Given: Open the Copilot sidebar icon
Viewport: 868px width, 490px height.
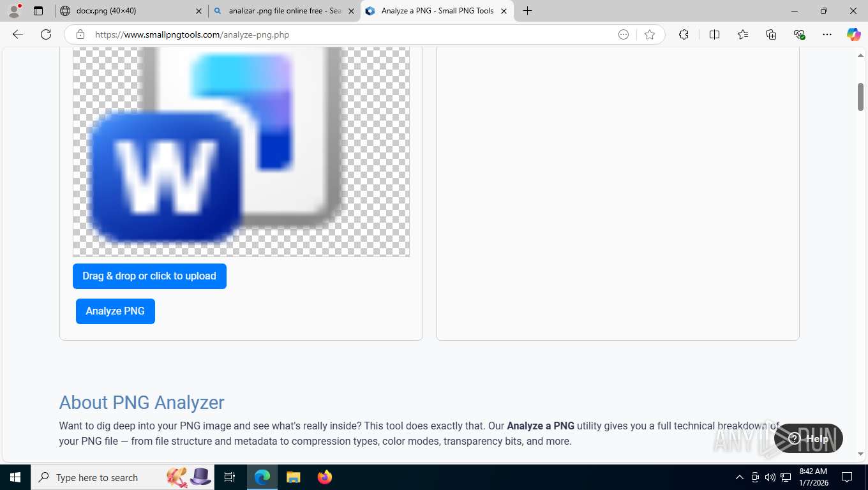Looking at the screenshot, I should 853,34.
